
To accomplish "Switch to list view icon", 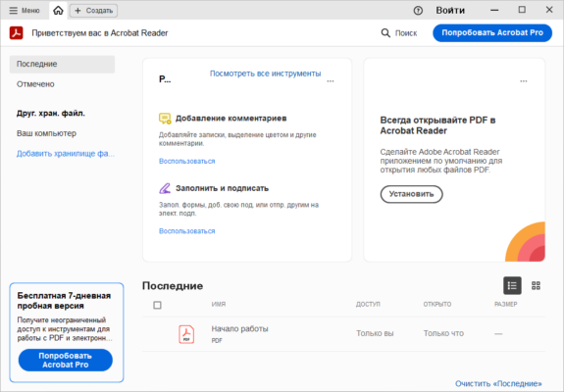I will pos(512,285).
